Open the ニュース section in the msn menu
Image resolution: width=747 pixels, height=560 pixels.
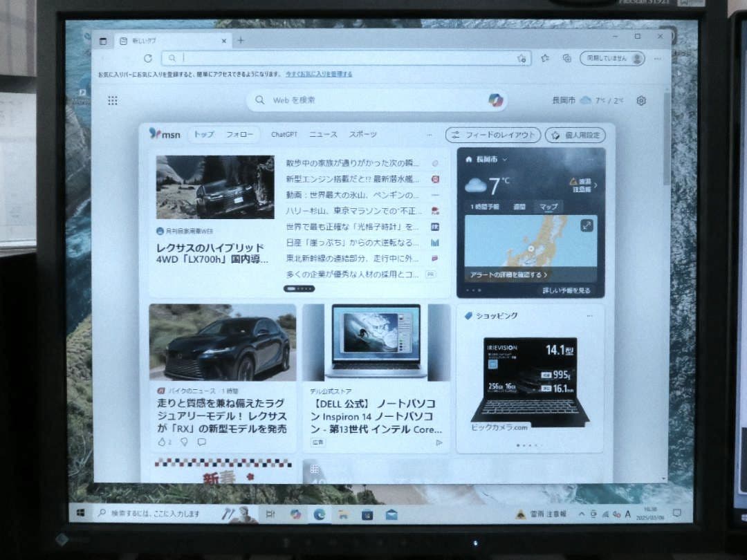point(322,135)
